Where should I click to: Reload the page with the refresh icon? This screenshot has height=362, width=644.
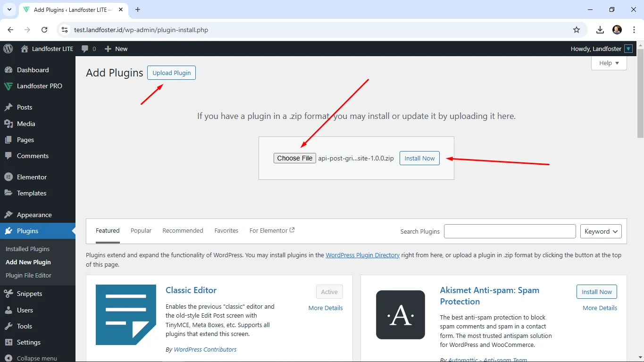pos(44,30)
